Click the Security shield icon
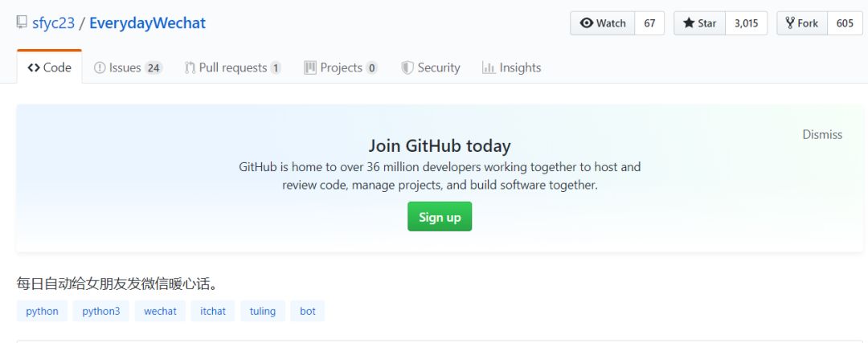 coord(407,68)
